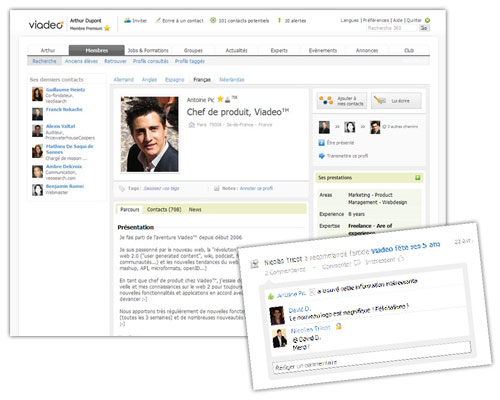Open the Experts tab

tap(279, 50)
